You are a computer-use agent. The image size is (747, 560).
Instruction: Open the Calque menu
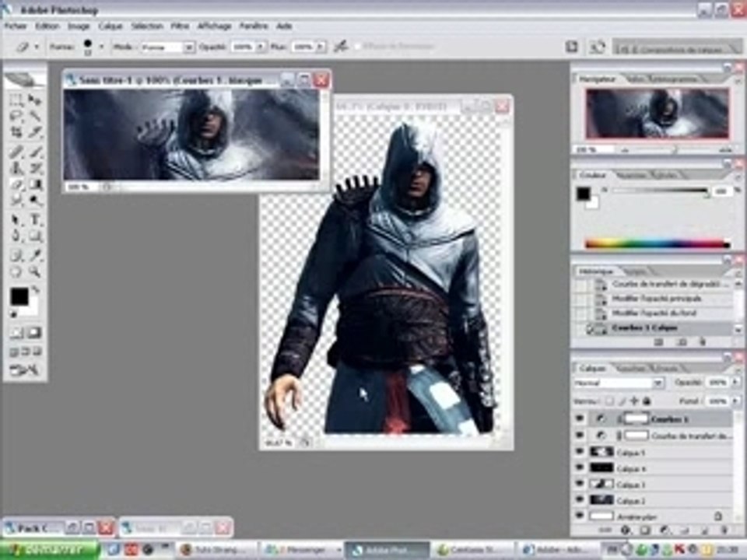coord(110,26)
